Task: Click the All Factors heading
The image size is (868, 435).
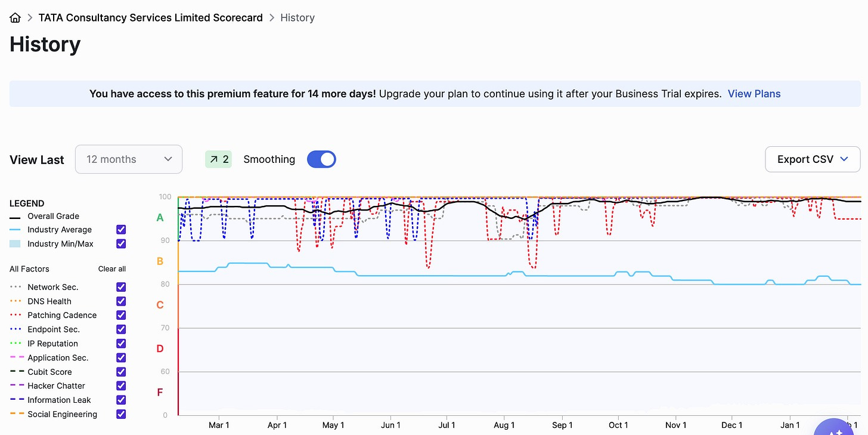Action: [x=29, y=269]
